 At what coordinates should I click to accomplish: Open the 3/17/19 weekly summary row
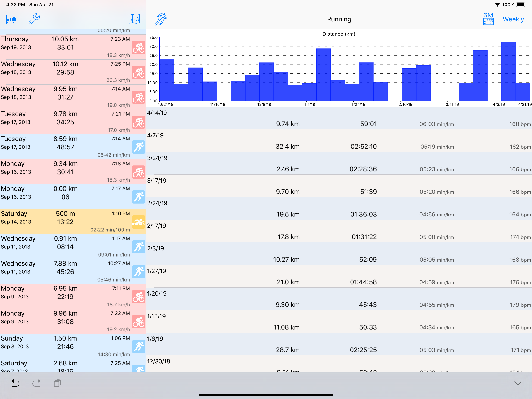pos(339,186)
